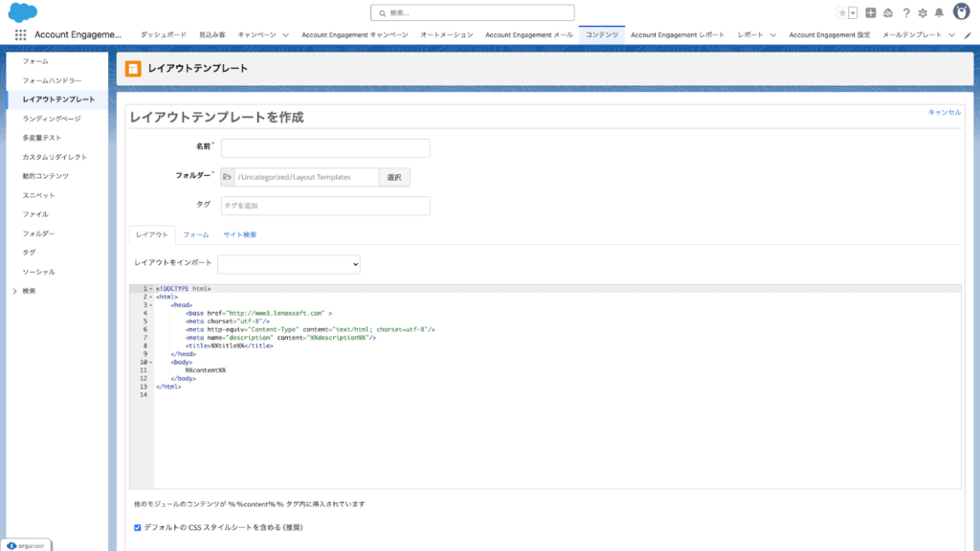Switch to the フォーム tab
The width and height of the screenshot is (980, 551).
[196, 234]
